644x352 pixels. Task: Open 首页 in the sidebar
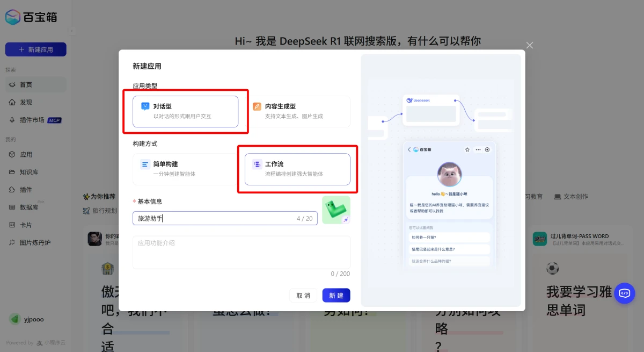point(36,84)
